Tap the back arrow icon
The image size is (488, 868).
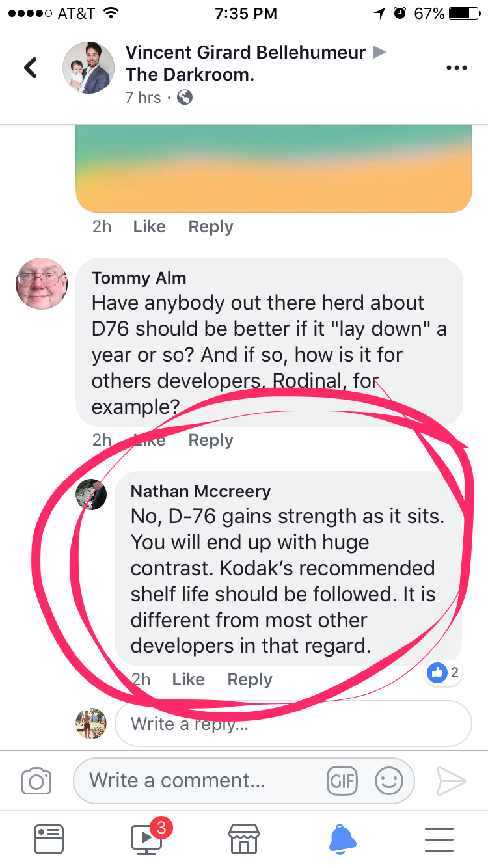31,68
